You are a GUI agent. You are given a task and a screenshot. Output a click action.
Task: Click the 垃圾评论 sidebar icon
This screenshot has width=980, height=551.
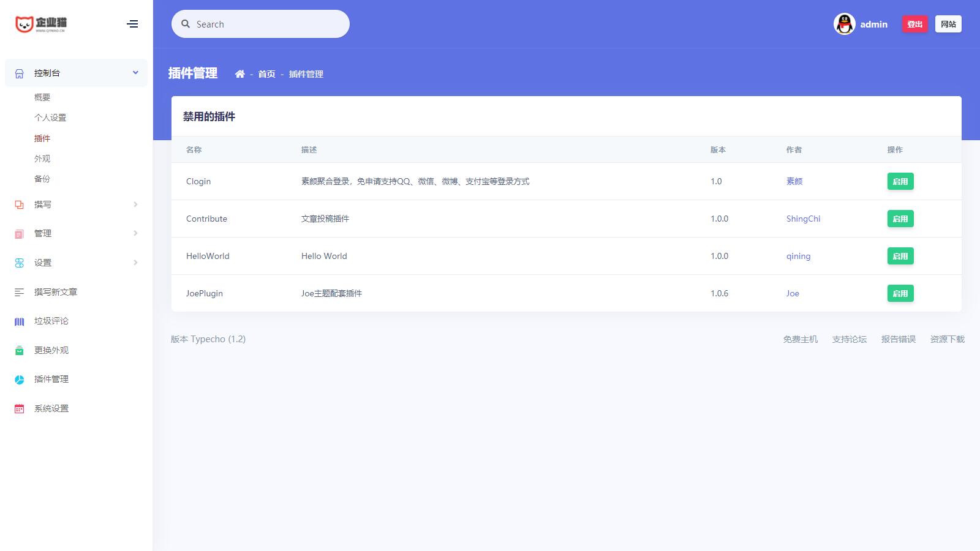[x=20, y=321]
